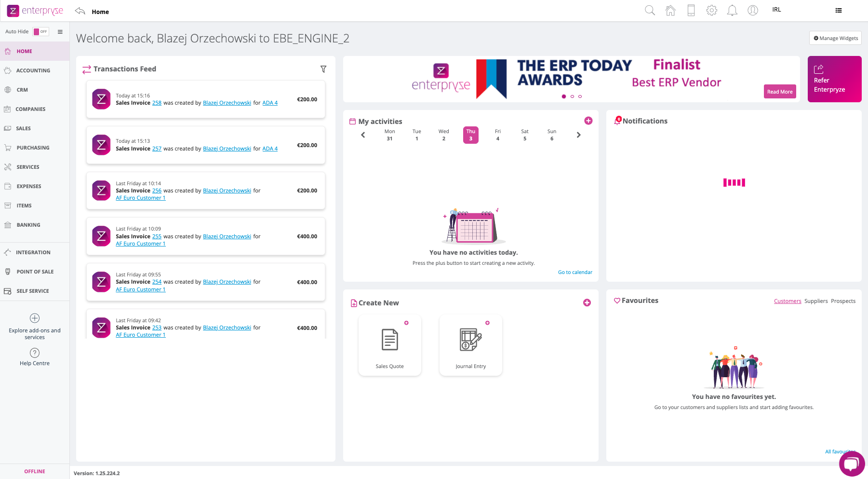Open the Items menu
Screen dimensions: 868x479
(x=35, y=205)
